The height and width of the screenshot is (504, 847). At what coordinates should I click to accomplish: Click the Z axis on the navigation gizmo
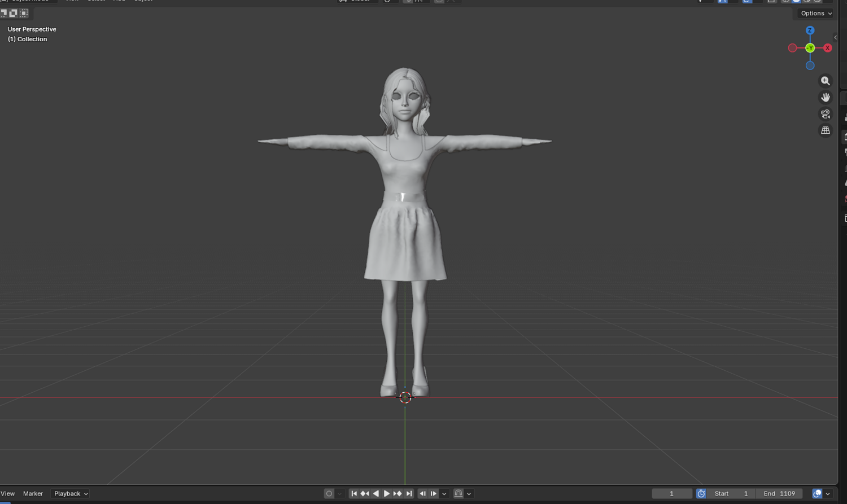point(810,30)
